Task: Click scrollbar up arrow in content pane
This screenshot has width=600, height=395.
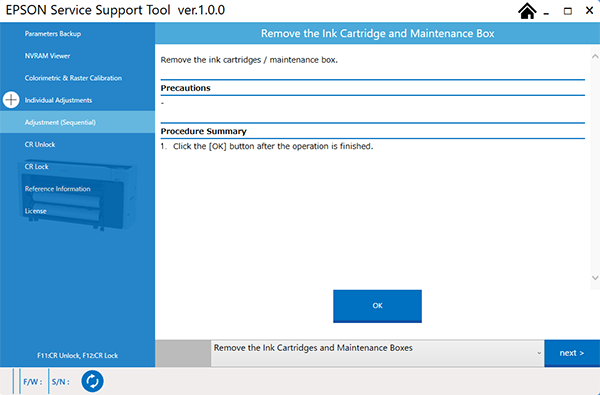Action: click(595, 56)
